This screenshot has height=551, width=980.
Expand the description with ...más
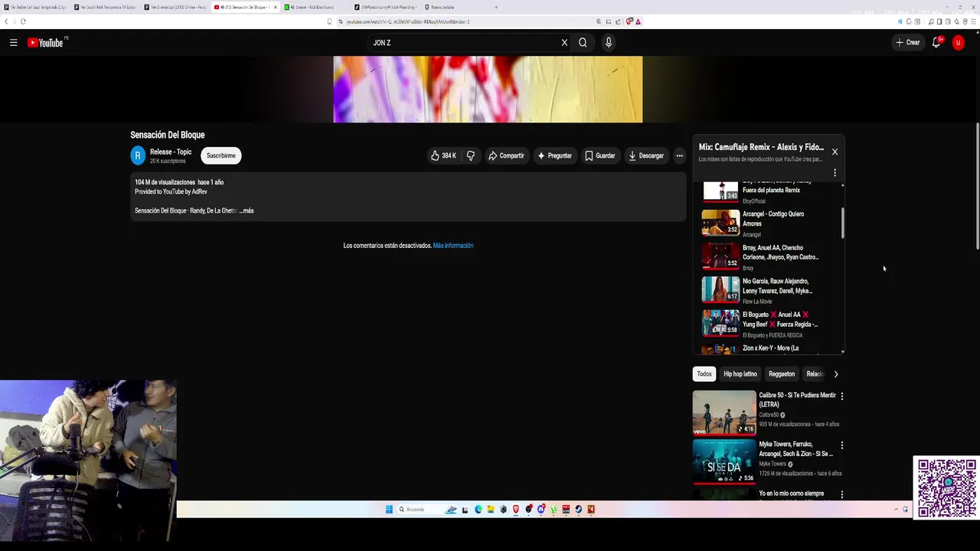247,210
